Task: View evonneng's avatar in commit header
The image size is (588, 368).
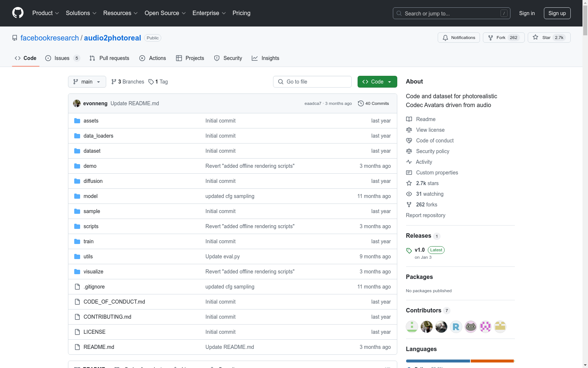Action: pyautogui.click(x=77, y=103)
